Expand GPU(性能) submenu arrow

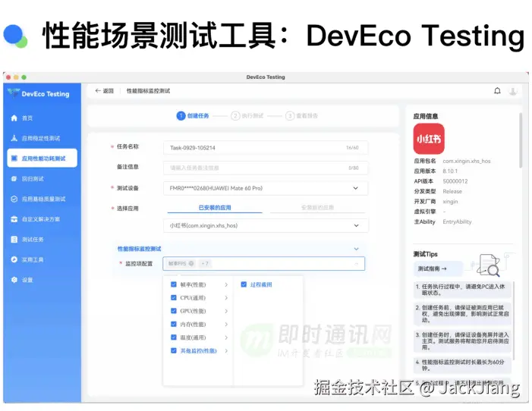pos(226,311)
